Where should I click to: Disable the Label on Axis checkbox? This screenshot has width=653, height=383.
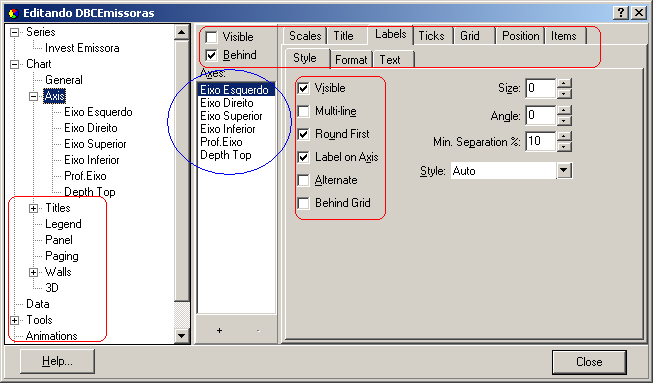pyautogui.click(x=304, y=157)
